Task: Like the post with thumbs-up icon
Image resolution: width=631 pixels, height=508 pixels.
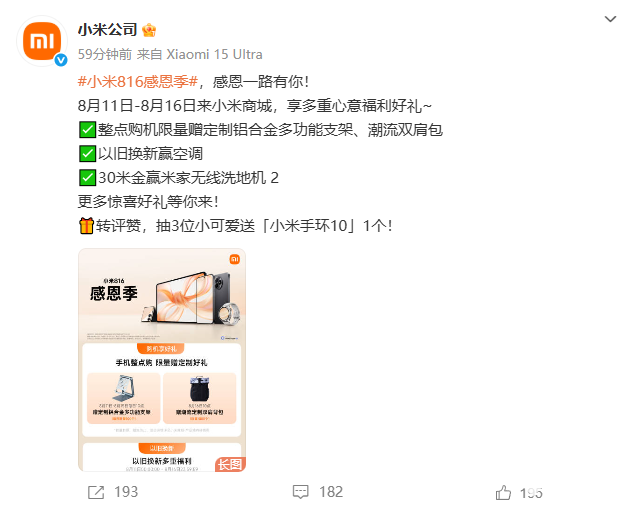Action: (x=503, y=492)
